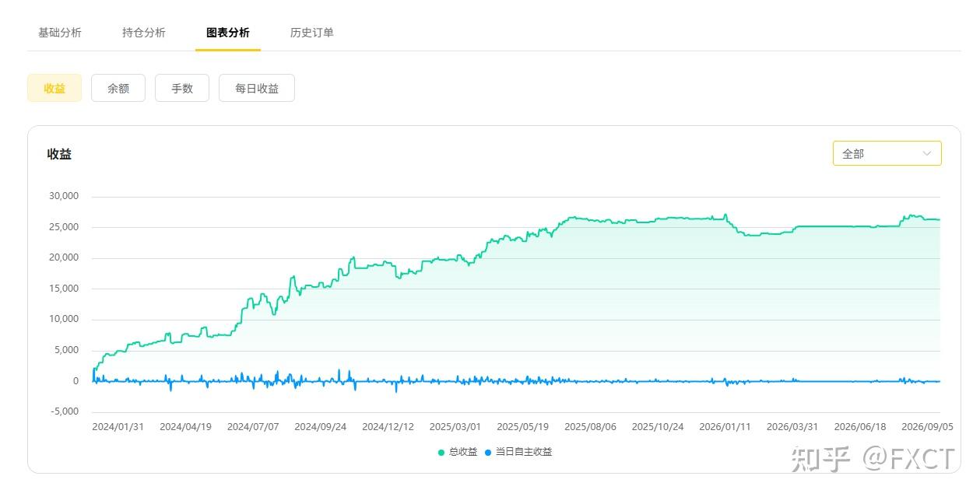Click the blue 当日自主收益 legend dot
The width and height of the screenshot is (980, 497).
point(488,452)
